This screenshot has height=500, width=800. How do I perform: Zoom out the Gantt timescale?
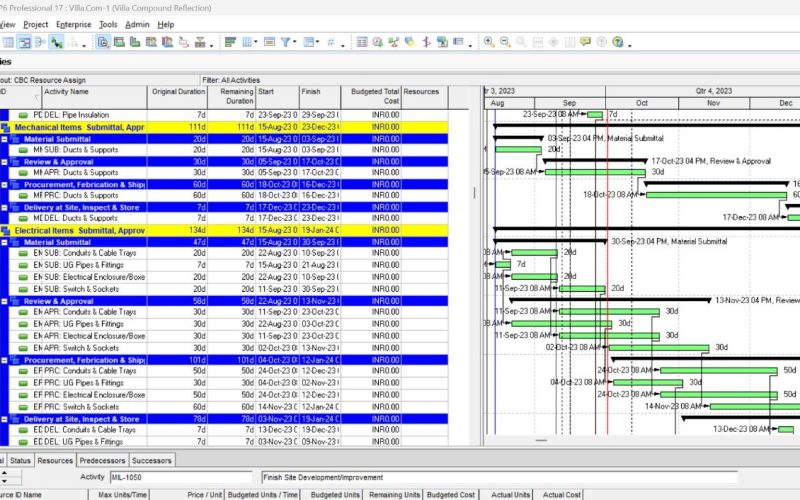(505, 42)
